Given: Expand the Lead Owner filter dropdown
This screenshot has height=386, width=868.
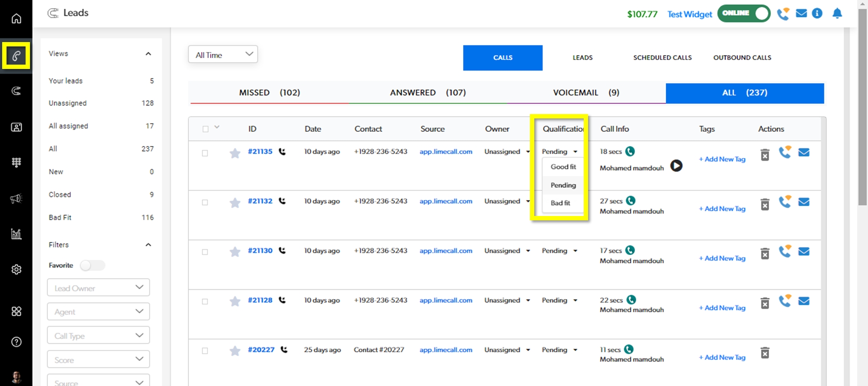Looking at the screenshot, I should [99, 288].
